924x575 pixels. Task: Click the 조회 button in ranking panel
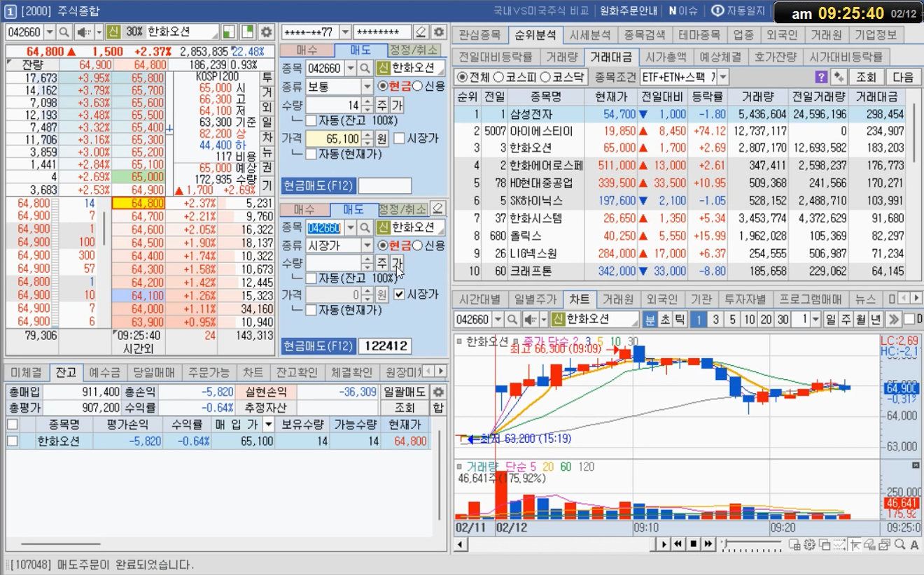click(866, 77)
